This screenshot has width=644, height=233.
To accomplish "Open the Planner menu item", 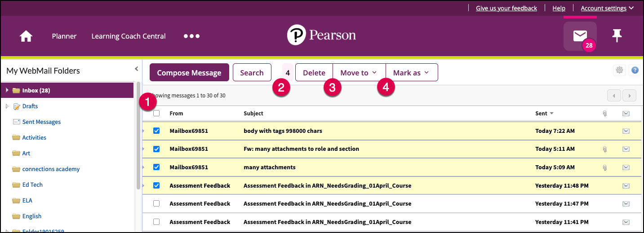I will point(64,36).
